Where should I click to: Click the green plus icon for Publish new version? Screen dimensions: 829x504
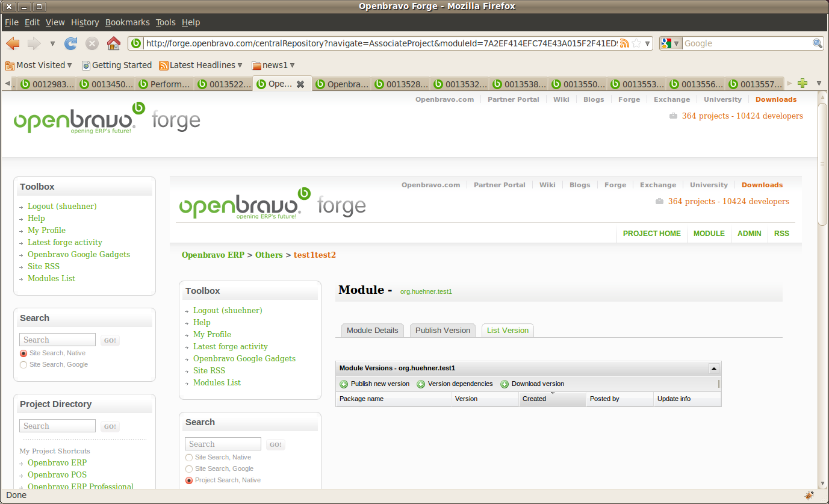[x=344, y=384]
